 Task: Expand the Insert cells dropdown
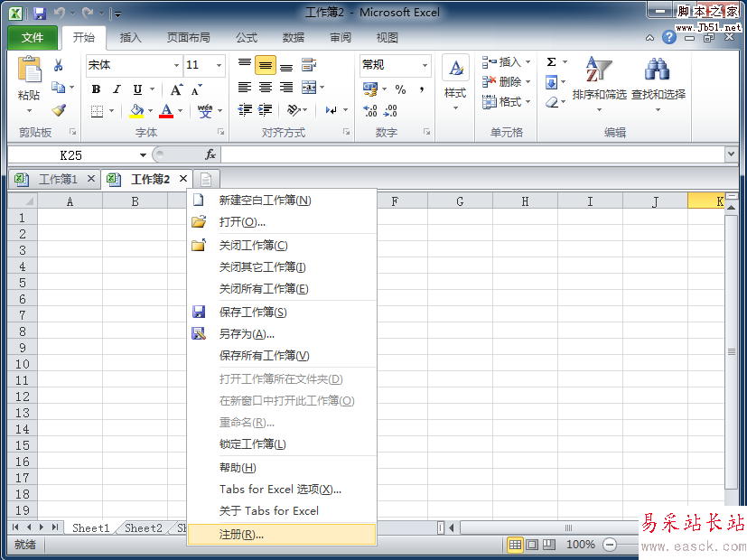[x=528, y=62]
